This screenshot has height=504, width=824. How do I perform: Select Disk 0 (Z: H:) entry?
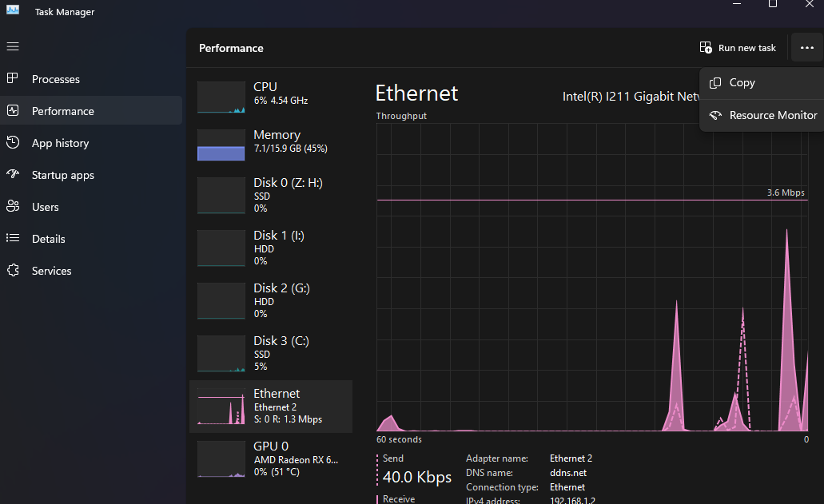270,195
